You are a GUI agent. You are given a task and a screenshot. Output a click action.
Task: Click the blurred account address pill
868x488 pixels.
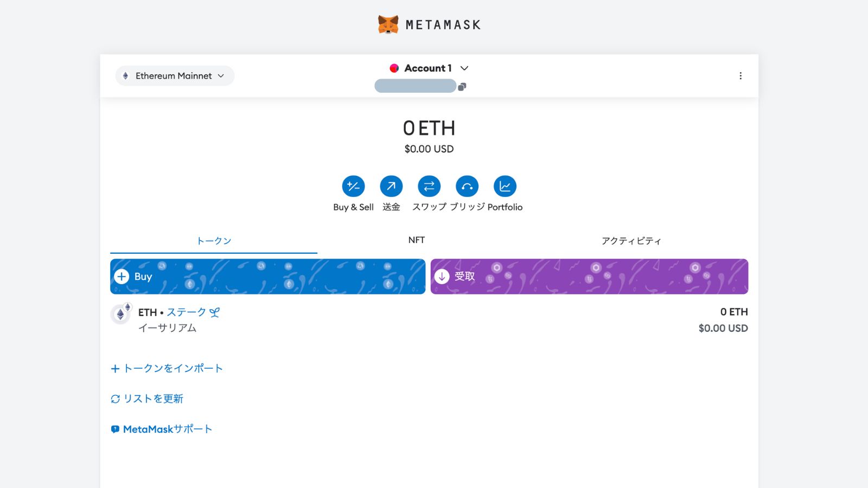pos(416,86)
